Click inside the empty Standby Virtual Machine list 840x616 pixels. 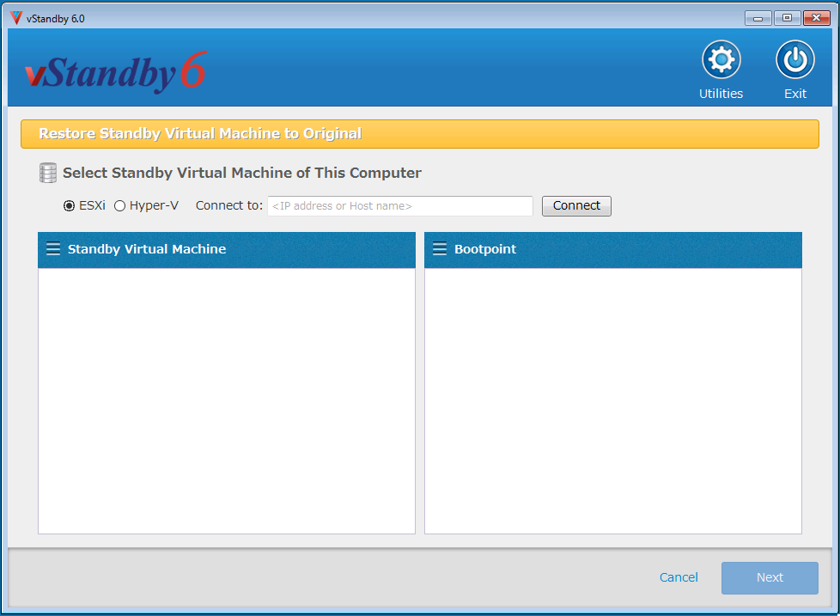(227, 399)
